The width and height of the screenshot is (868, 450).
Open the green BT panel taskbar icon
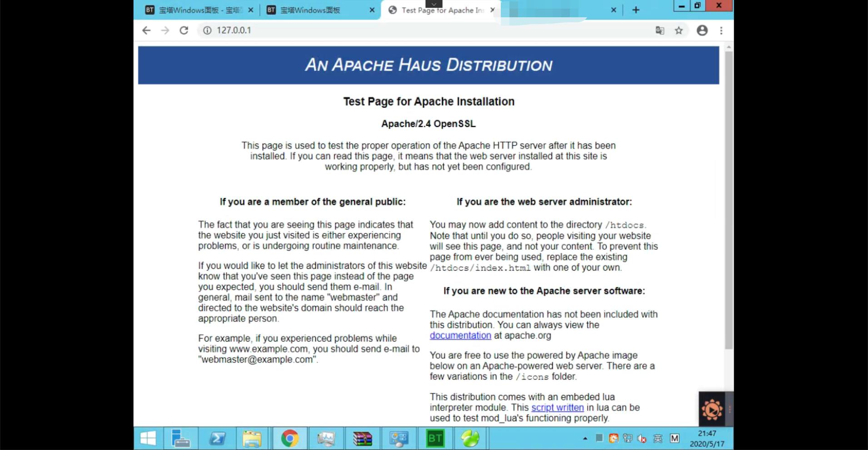tap(435, 438)
